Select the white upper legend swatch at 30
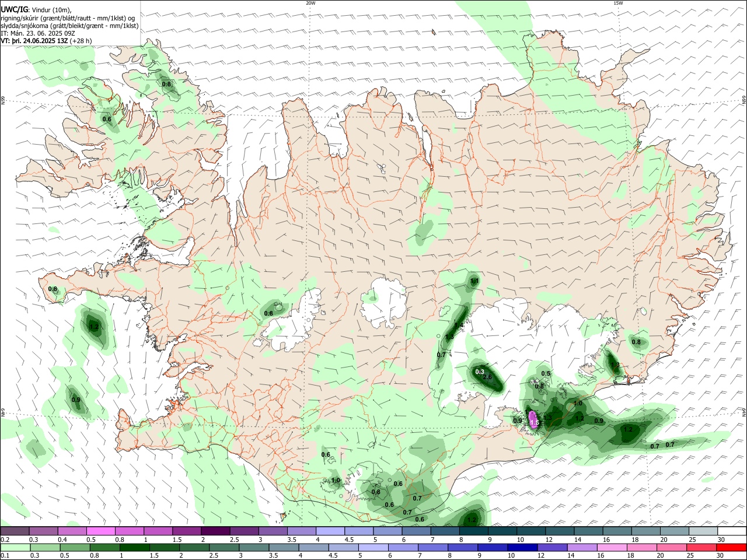This screenshot has width=747, height=560. point(732,531)
